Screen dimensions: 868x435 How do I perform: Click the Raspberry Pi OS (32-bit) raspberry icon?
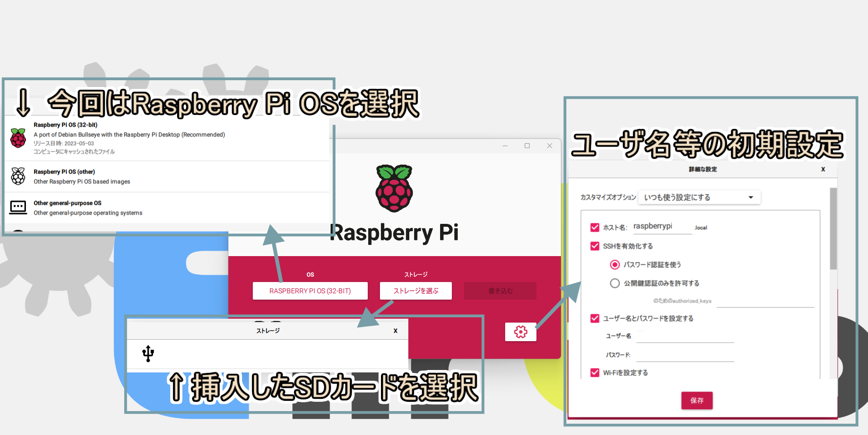point(18,138)
